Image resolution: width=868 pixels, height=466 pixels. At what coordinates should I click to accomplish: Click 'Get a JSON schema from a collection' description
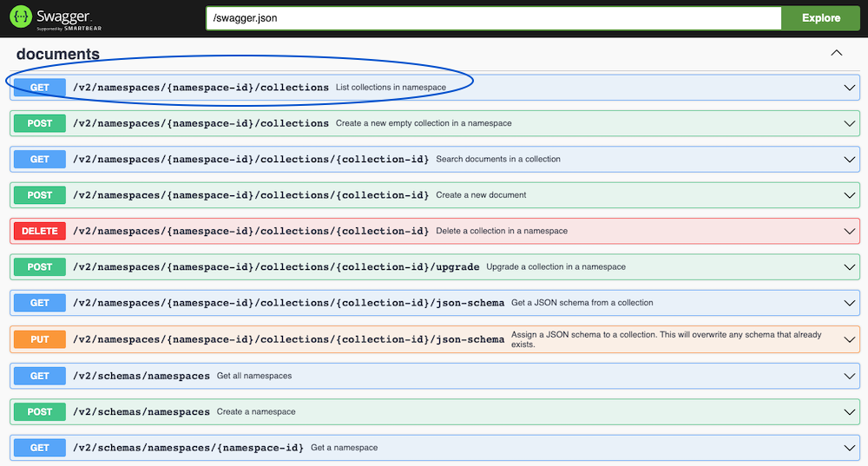click(x=582, y=303)
